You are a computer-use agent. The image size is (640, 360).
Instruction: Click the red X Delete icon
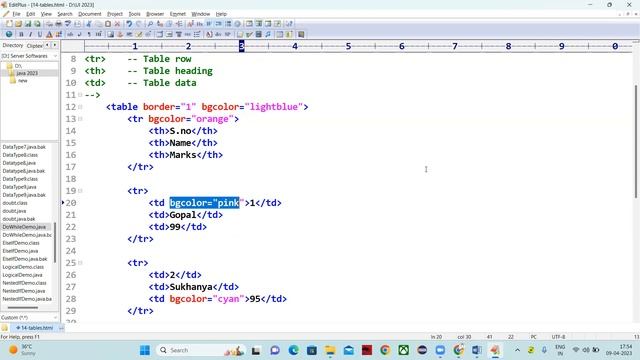(x=117, y=24)
